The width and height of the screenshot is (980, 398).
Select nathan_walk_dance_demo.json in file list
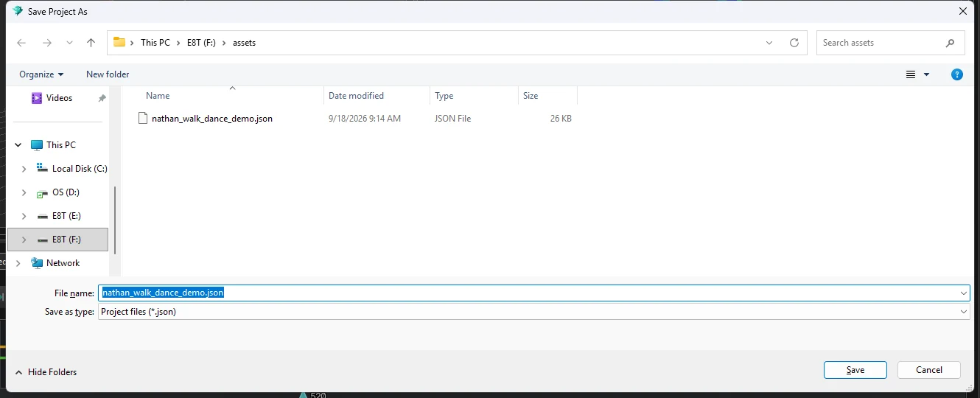pyautogui.click(x=212, y=119)
